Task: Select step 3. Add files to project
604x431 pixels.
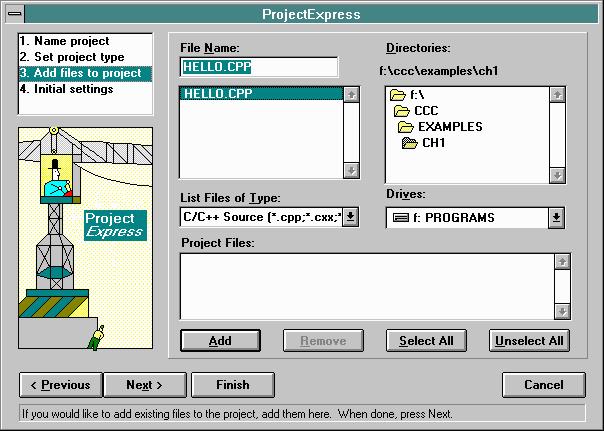Action: 85,73
